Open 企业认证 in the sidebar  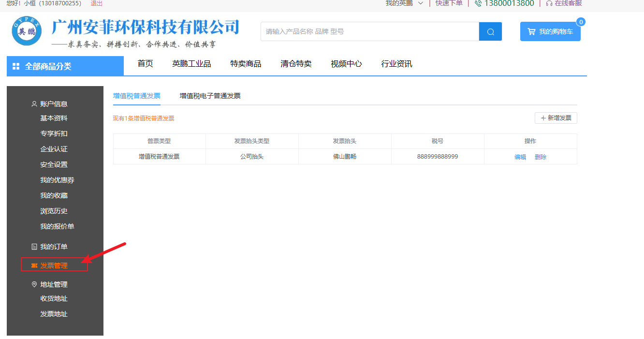[54, 149]
